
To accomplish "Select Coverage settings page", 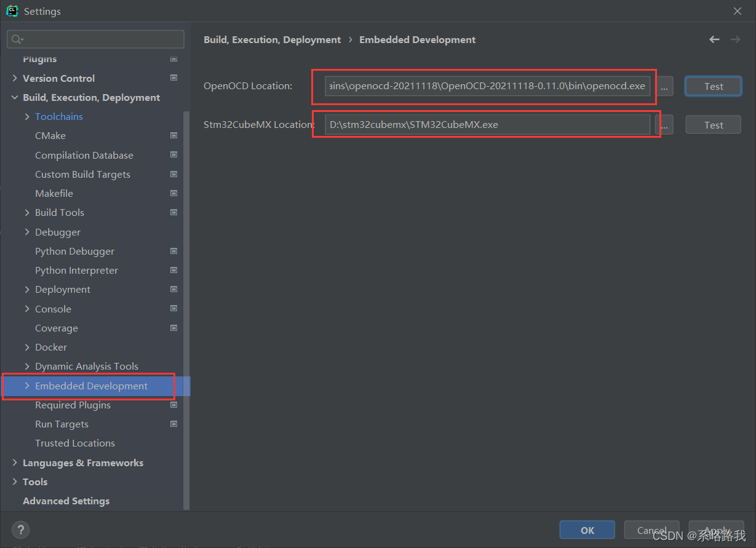I will (57, 328).
